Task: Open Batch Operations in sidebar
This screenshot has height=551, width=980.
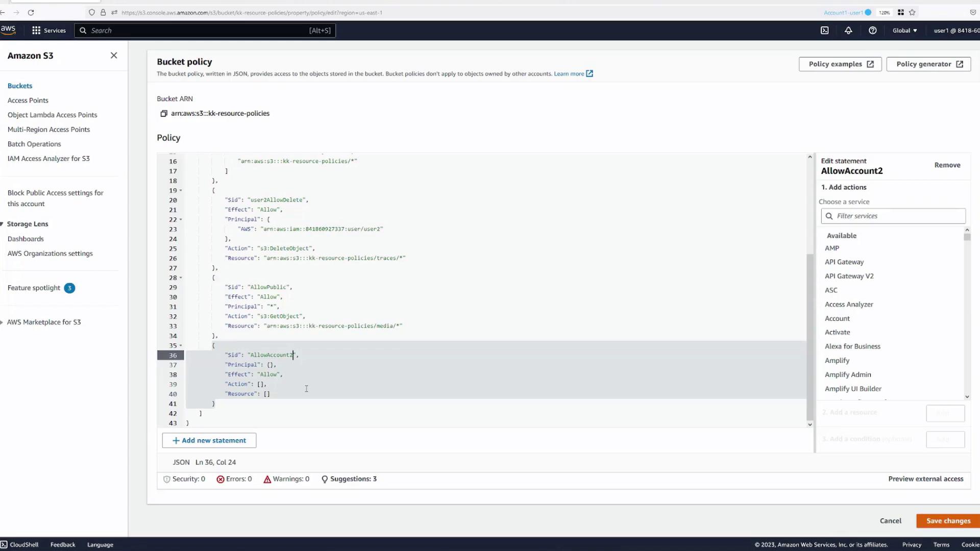Action: tap(34, 144)
